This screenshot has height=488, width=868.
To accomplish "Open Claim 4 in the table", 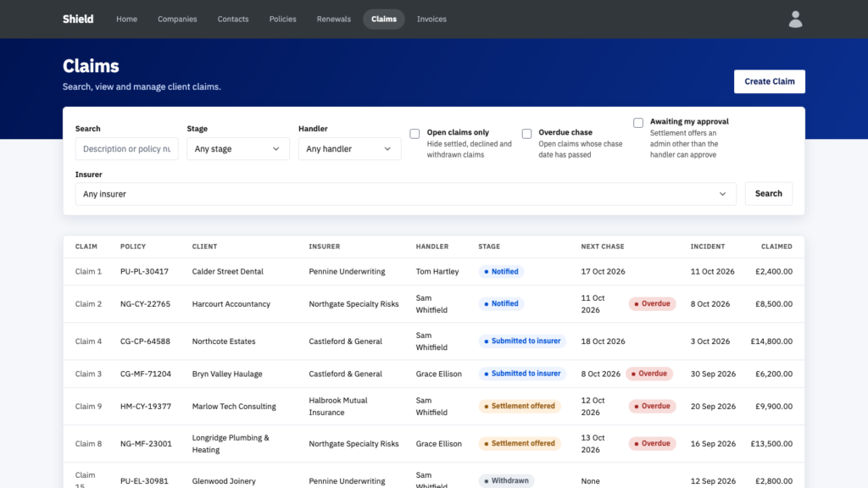I will click(x=88, y=341).
